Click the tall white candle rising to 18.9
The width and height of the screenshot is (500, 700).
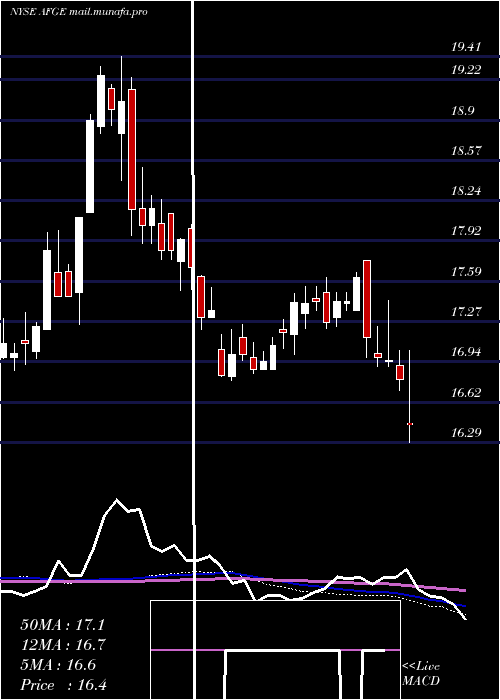tap(90, 166)
